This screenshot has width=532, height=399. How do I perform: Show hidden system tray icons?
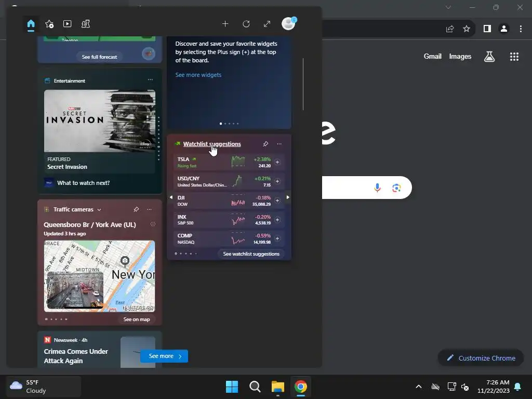419,387
